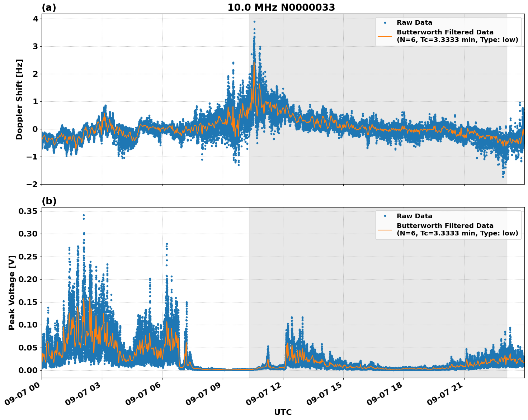Click the title 10.0 MHz N0000033
The width and height of the screenshot is (528, 420).
[x=282, y=7]
